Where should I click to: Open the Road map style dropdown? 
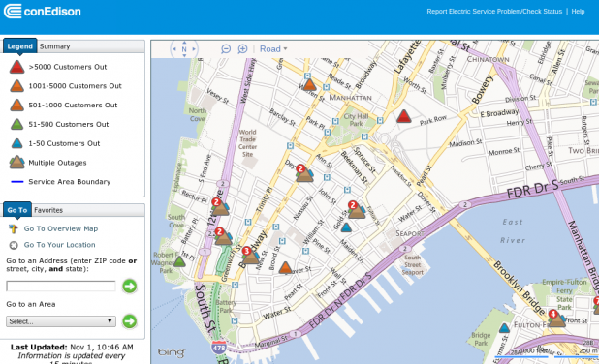pyautogui.click(x=273, y=49)
